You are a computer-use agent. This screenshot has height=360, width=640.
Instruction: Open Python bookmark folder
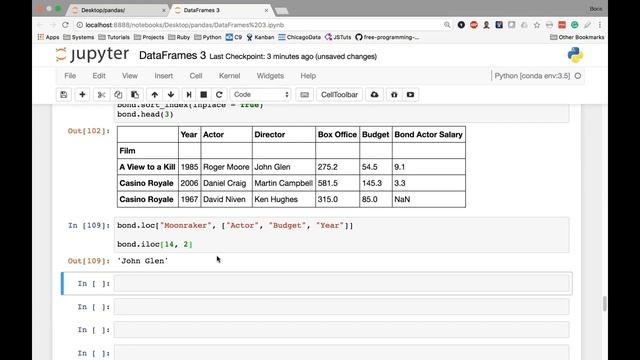[x=208, y=37]
